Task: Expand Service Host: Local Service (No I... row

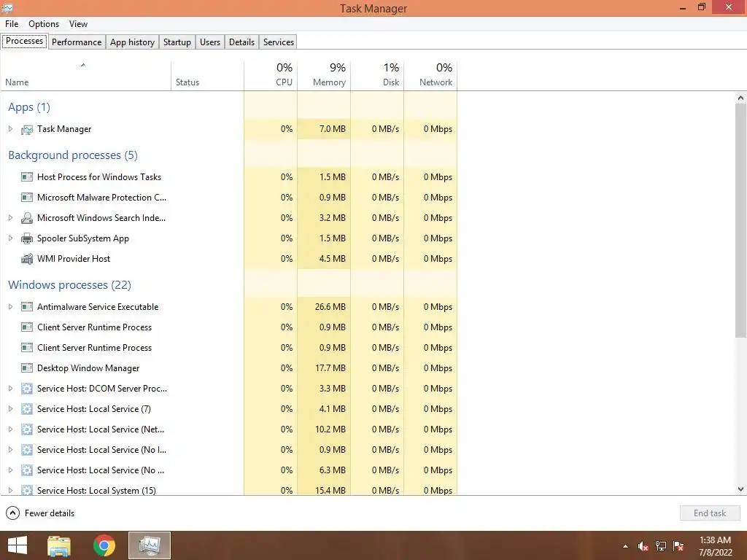Action: click(10, 450)
